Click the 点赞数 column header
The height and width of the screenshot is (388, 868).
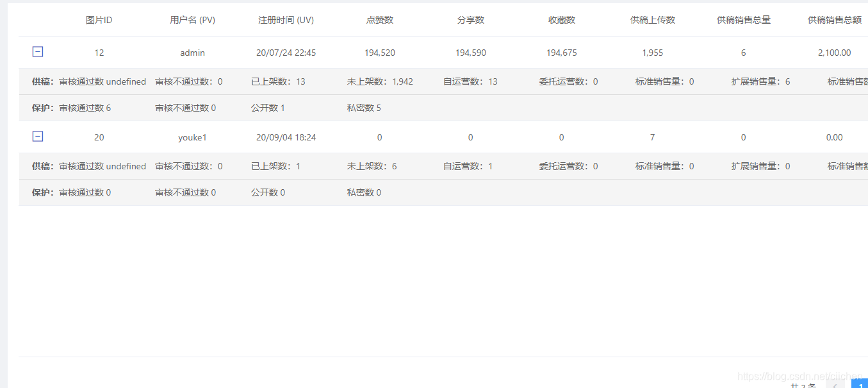[x=380, y=20]
